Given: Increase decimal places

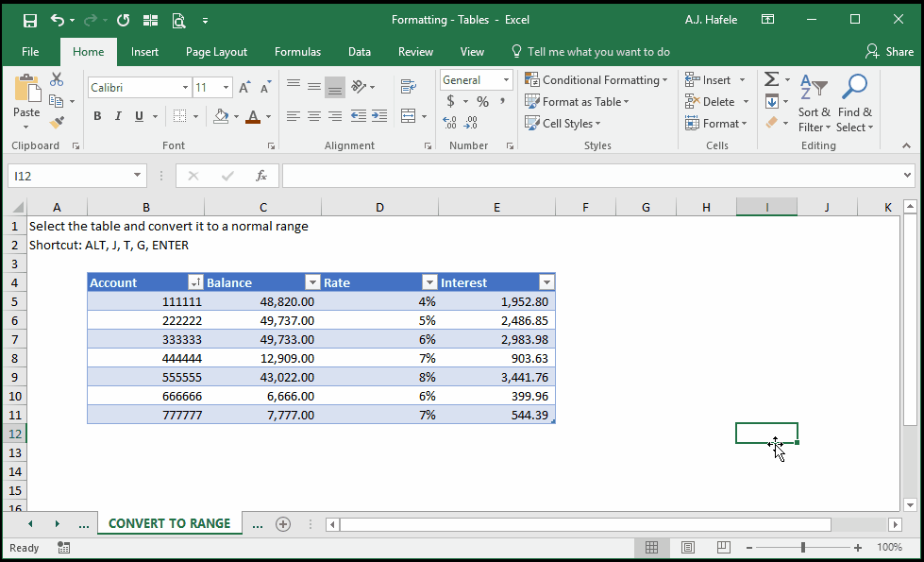Looking at the screenshot, I should pos(449,122).
